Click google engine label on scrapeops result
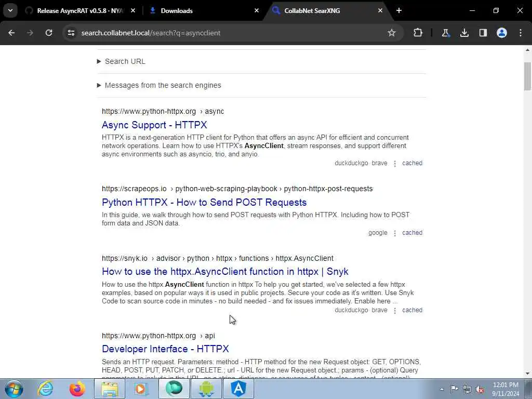This screenshot has height=399, width=532. pyautogui.click(x=378, y=233)
